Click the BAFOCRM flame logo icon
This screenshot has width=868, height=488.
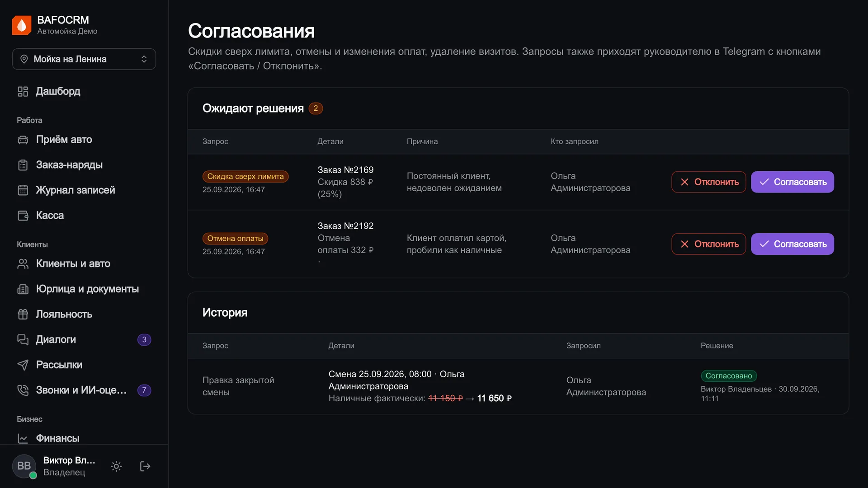[22, 25]
